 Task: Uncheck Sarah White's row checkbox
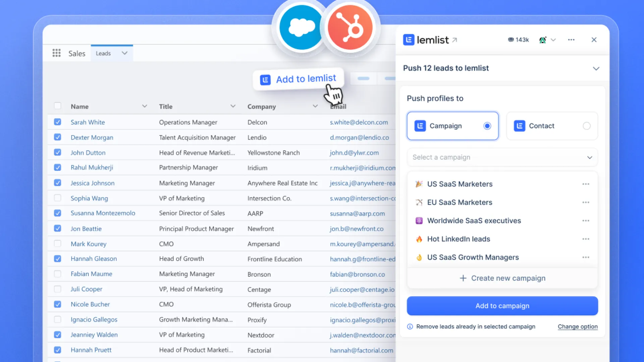coord(57,122)
